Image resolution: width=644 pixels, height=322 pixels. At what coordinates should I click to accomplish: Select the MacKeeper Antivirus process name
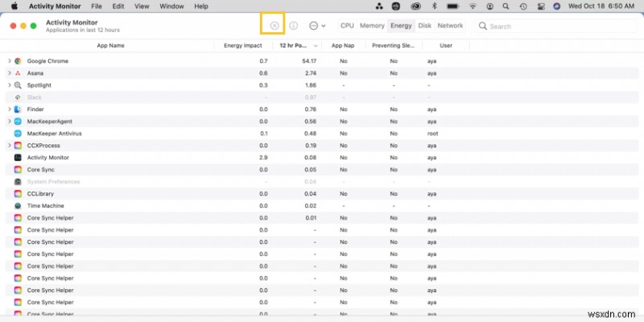point(54,134)
